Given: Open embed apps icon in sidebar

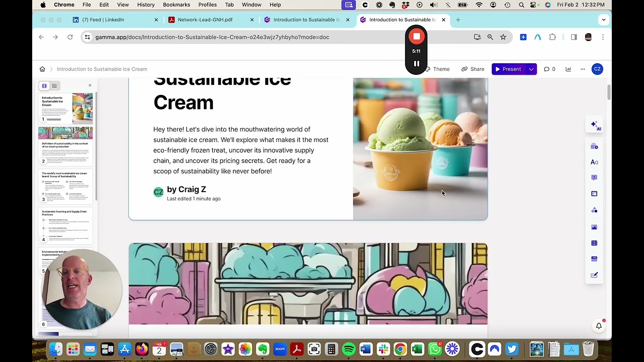Looking at the screenshot, I should [594, 259].
